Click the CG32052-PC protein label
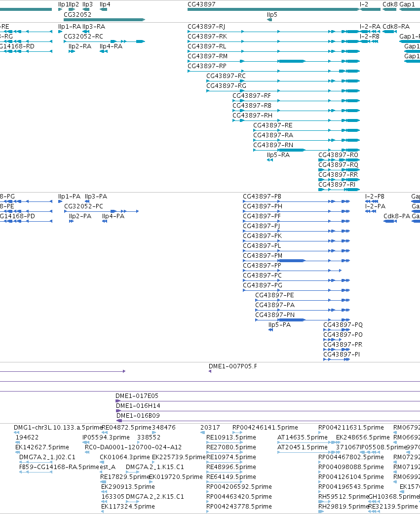Viewport: 420px width, 514px height. 83,206
